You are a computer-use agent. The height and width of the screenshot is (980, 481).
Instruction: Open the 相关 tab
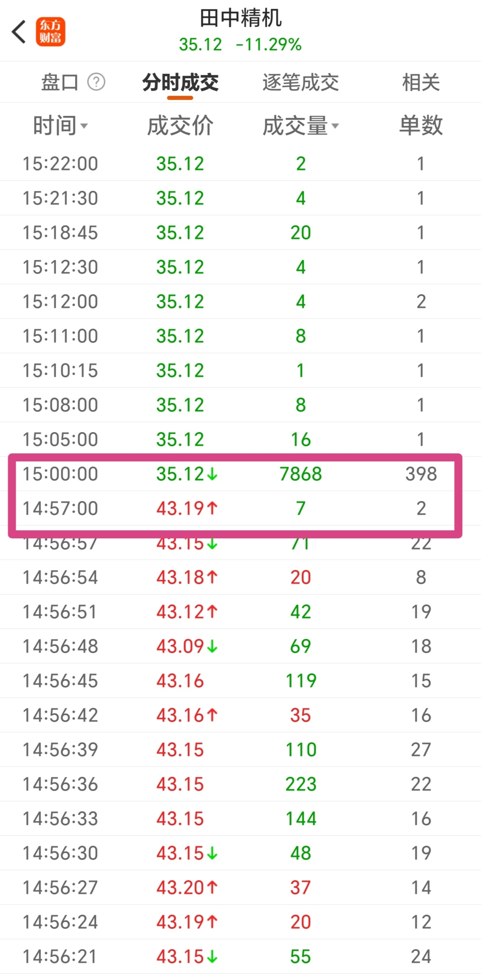(x=421, y=83)
